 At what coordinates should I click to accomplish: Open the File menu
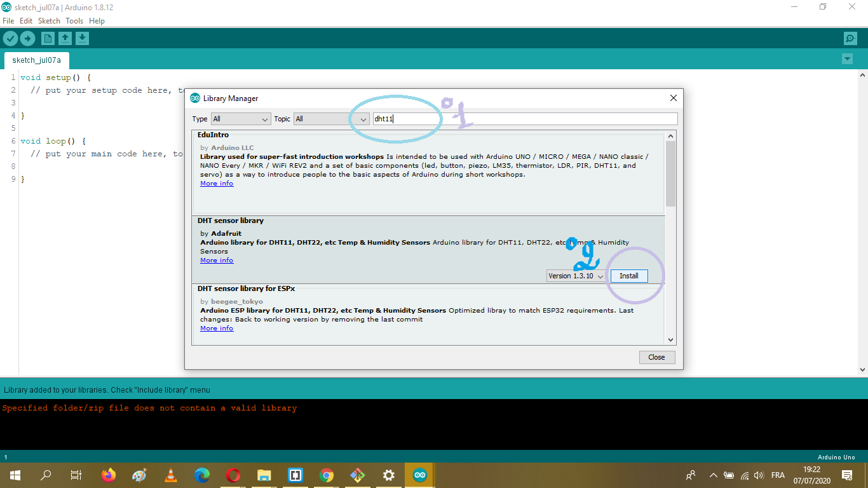(x=8, y=21)
